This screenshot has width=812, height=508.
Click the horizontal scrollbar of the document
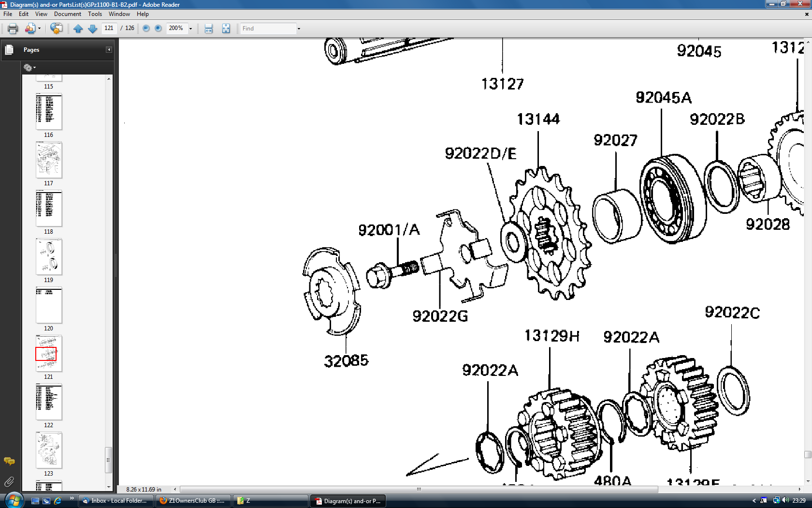point(419,489)
